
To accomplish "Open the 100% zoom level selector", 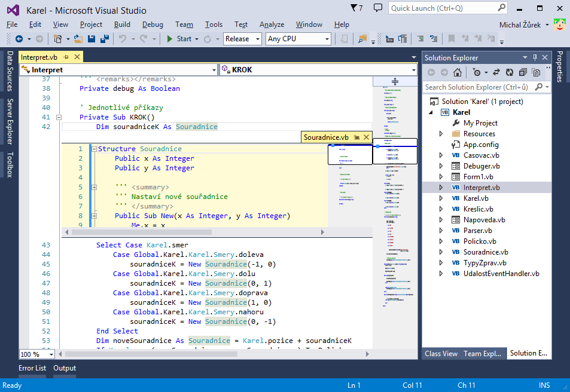I will [36, 354].
